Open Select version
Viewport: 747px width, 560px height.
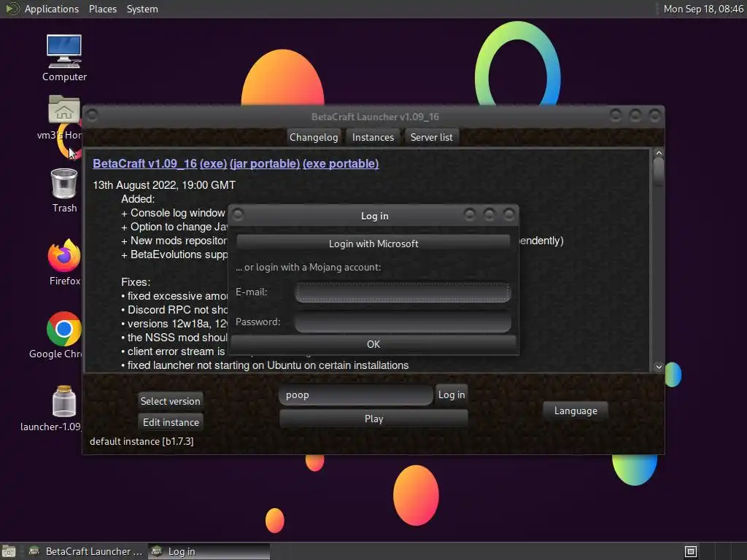[171, 401]
